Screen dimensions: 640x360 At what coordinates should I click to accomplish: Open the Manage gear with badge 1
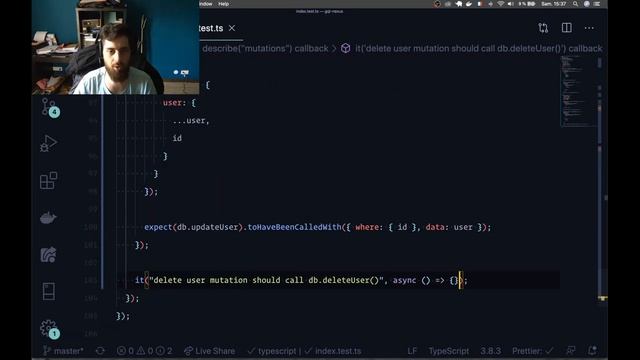tap(49, 329)
